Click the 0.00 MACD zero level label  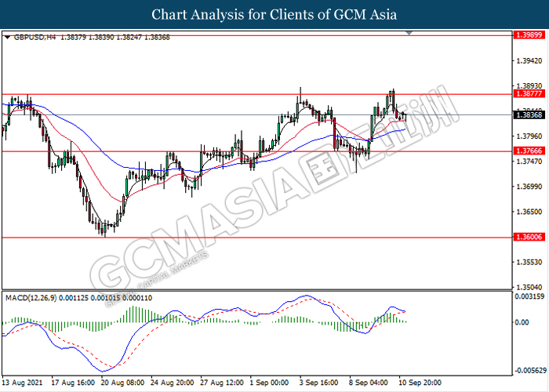(520, 322)
